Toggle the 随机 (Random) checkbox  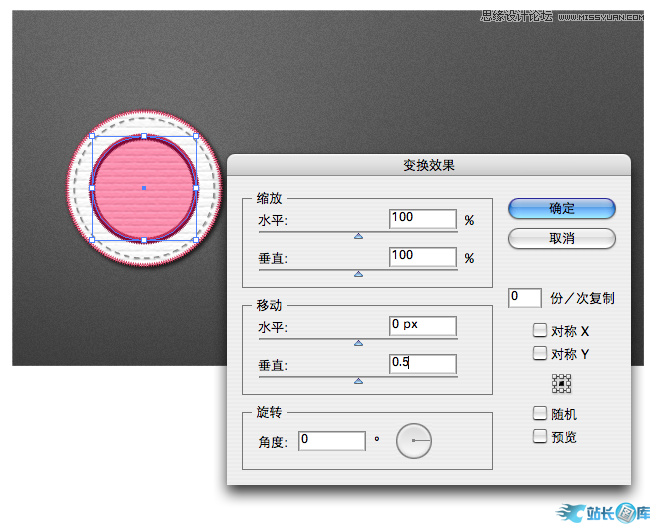tap(540, 414)
